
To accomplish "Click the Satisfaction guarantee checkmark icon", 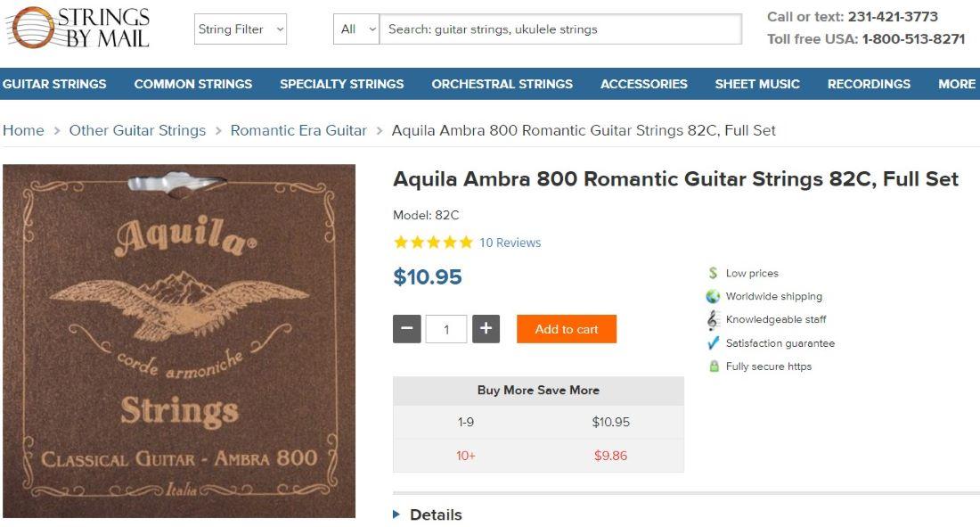I will click(x=713, y=343).
